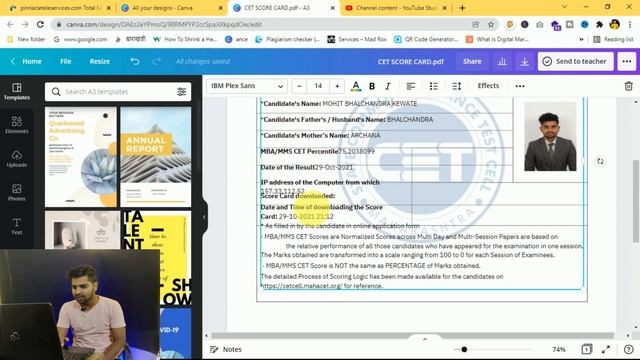Decrease font size with minus button
Screen dimensions: 640x360
click(x=299, y=86)
